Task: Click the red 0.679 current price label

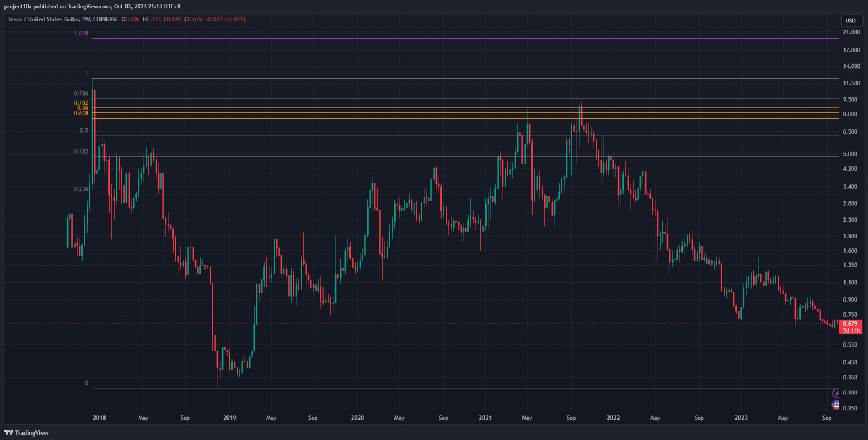Action: [x=850, y=324]
